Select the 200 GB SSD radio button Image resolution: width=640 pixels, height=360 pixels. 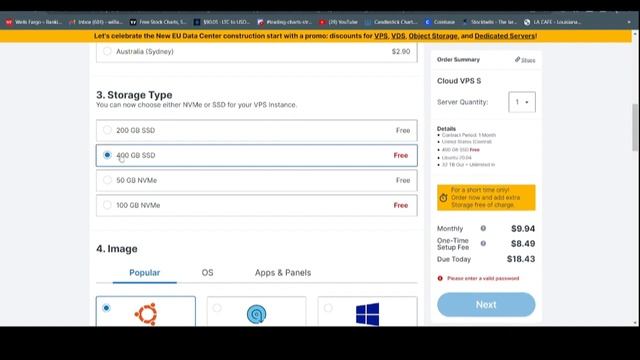[x=107, y=130]
